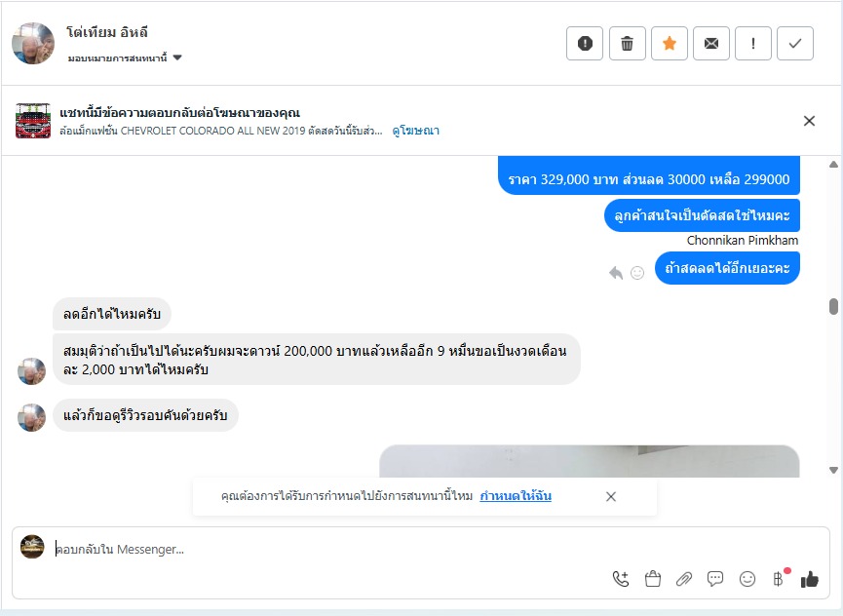Viewport: 843px width, 616px height.
Task: Open the shopping bag order icon
Action: (653, 579)
